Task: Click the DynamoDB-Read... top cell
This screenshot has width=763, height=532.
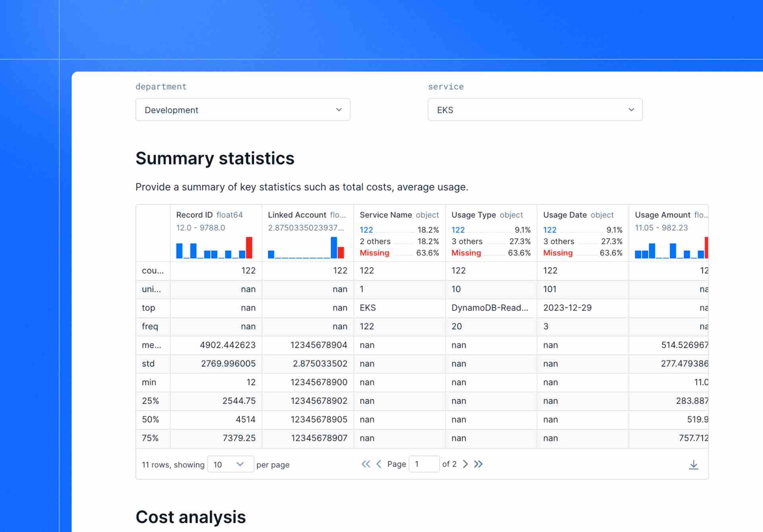Action: pyautogui.click(x=490, y=308)
